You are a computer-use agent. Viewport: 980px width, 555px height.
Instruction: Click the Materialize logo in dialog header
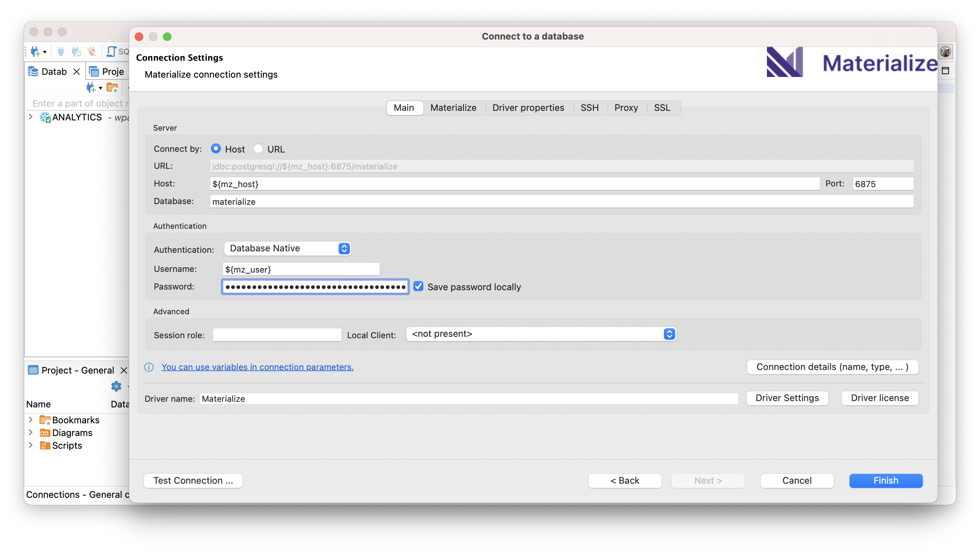[x=852, y=62]
